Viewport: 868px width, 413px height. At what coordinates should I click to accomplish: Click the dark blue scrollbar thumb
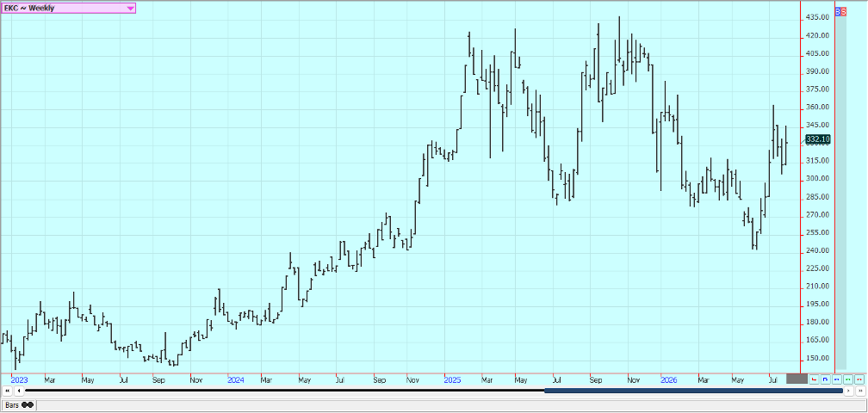694,391
